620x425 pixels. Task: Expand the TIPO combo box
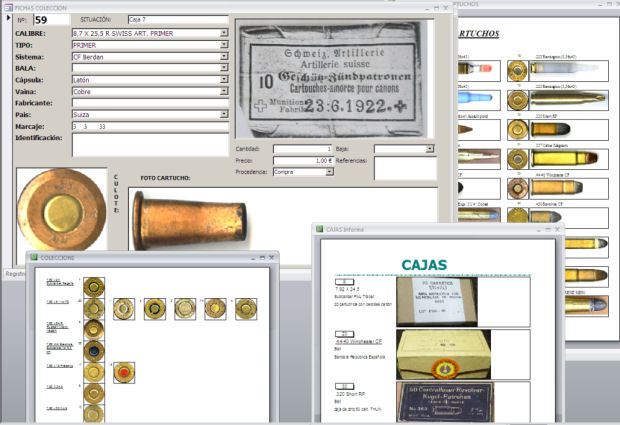coord(224,45)
